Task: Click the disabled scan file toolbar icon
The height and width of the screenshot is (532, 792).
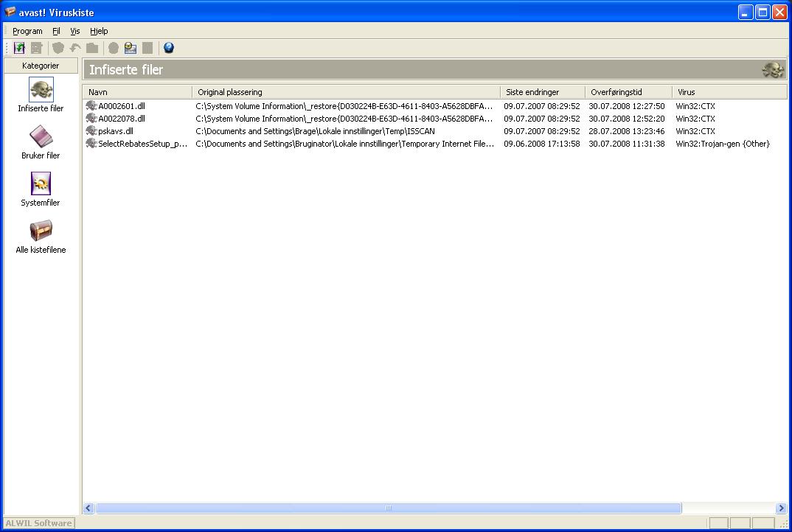Action: pos(114,48)
